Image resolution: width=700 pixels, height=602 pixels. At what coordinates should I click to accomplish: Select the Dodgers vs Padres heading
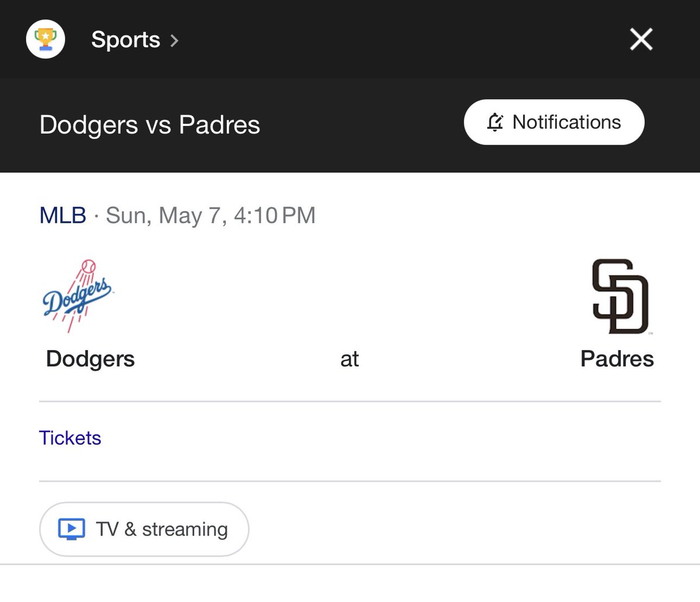point(150,125)
